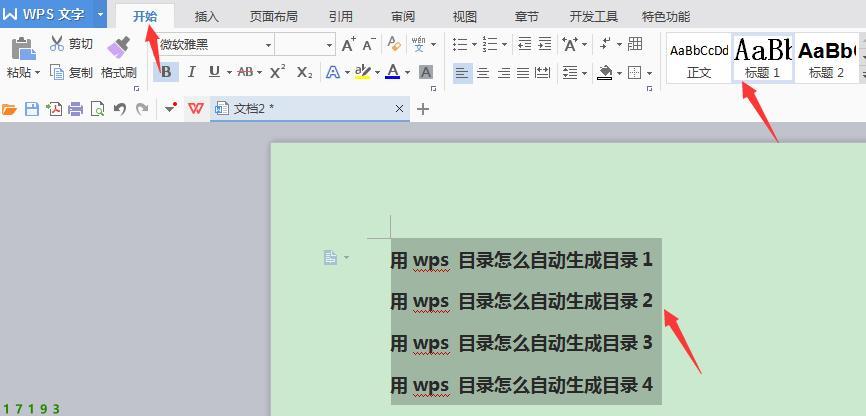The image size is (866, 416).
Task: Apply character shading gray A icon
Action: pos(425,72)
